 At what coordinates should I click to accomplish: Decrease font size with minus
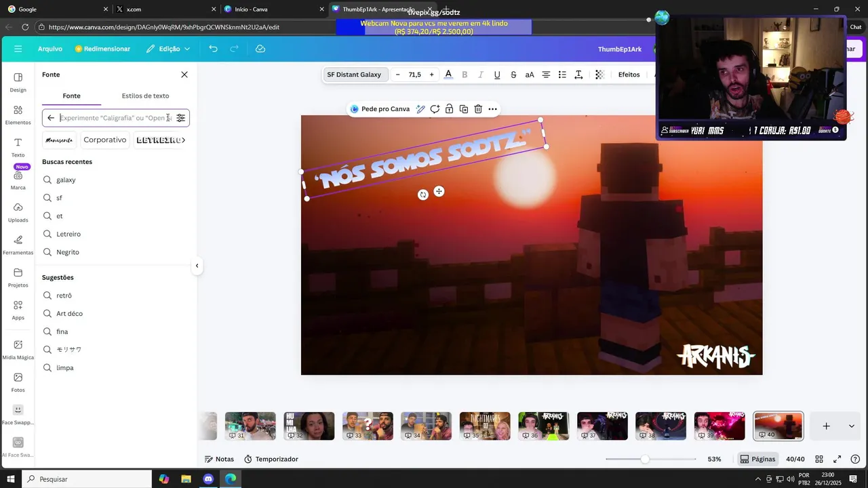coord(398,75)
